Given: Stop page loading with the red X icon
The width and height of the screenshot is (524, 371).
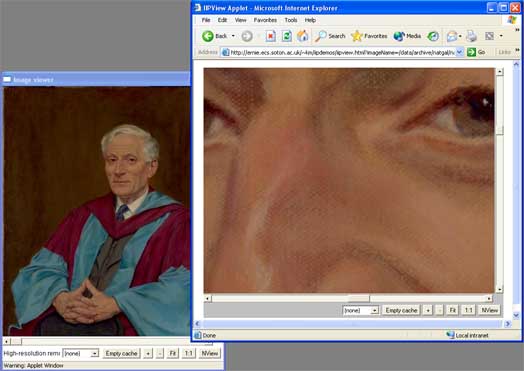Looking at the screenshot, I should [271, 36].
